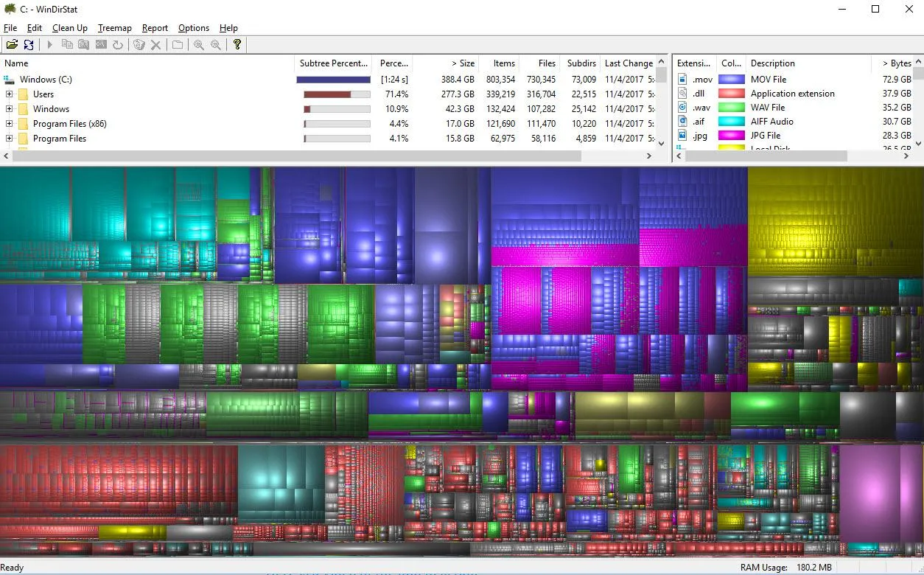The image size is (924, 575).
Task: Click the extension list horizontal scrollbar
Action: (766, 156)
